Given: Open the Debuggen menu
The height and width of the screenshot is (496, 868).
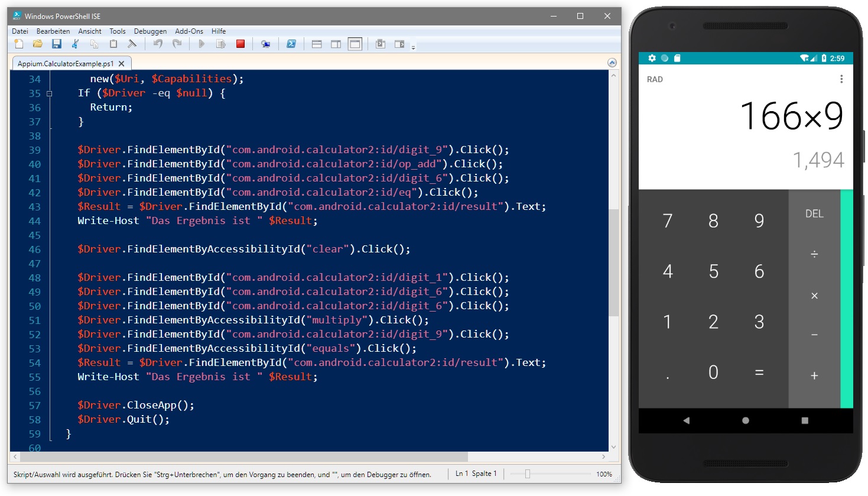Looking at the screenshot, I should click(150, 31).
